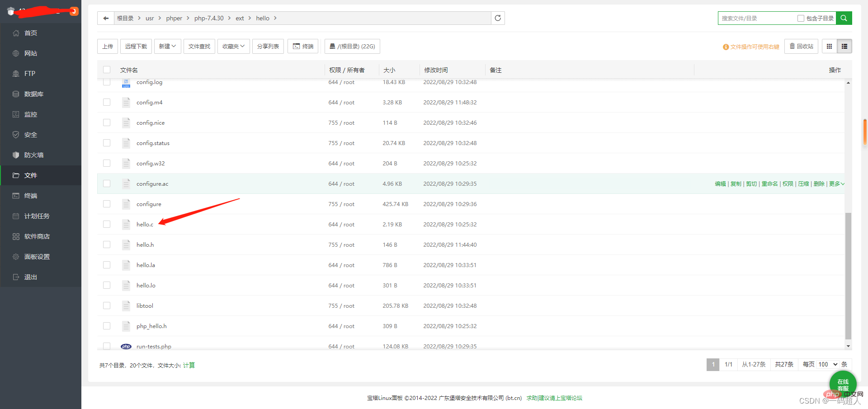The width and height of the screenshot is (868, 409).
Task: Expand the 新建 dropdown
Action: (167, 46)
